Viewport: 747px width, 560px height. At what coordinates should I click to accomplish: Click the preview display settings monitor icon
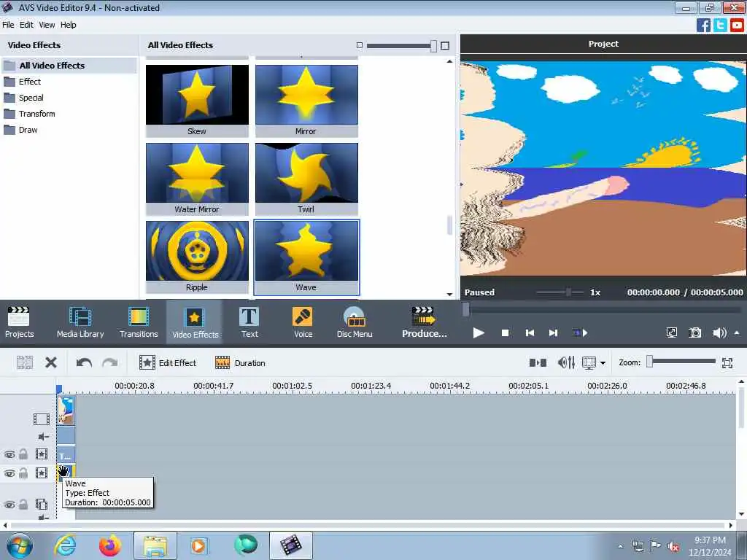[x=589, y=363]
